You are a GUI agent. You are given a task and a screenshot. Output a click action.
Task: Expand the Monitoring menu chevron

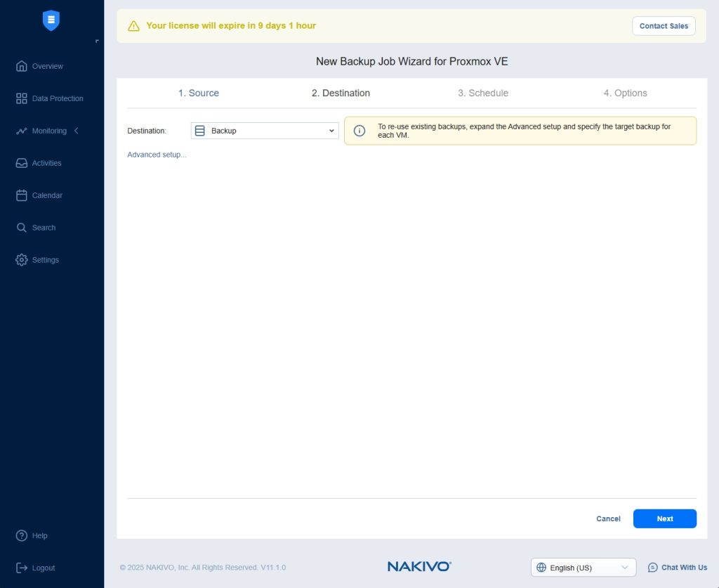77,131
